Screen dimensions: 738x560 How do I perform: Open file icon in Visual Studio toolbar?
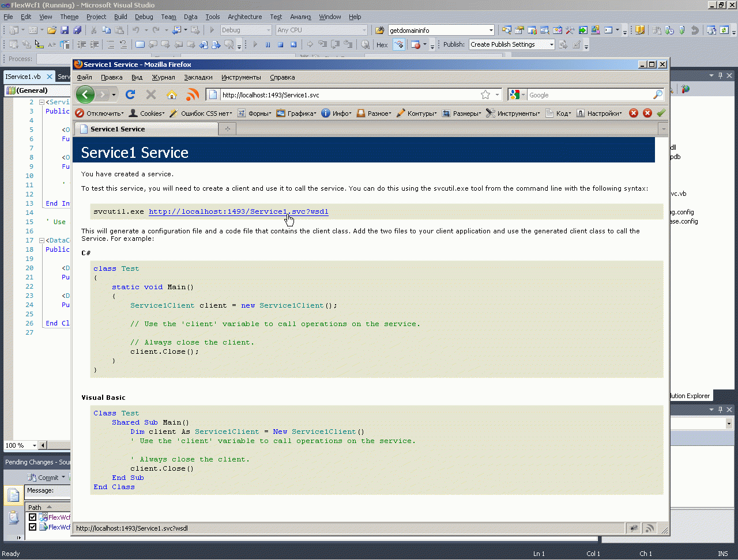[52, 30]
